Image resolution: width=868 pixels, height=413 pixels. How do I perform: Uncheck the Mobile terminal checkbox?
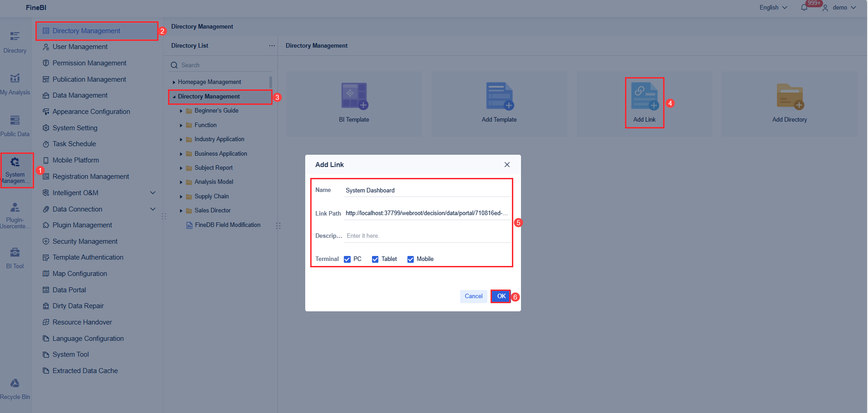click(x=411, y=259)
